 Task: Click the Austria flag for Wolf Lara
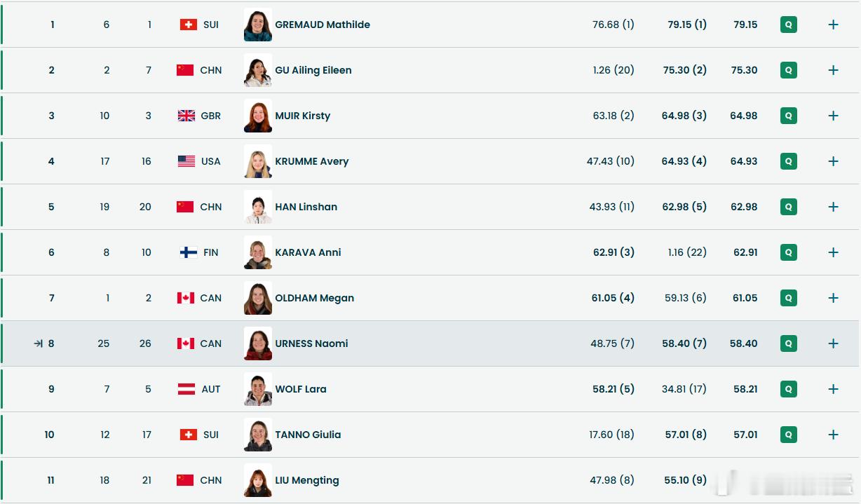coord(187,389)
